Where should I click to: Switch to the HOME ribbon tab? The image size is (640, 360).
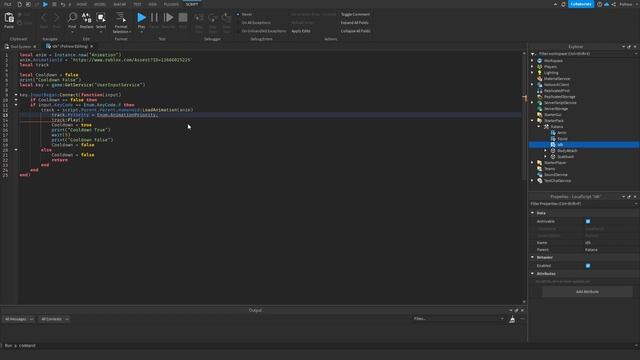[82, 4]
